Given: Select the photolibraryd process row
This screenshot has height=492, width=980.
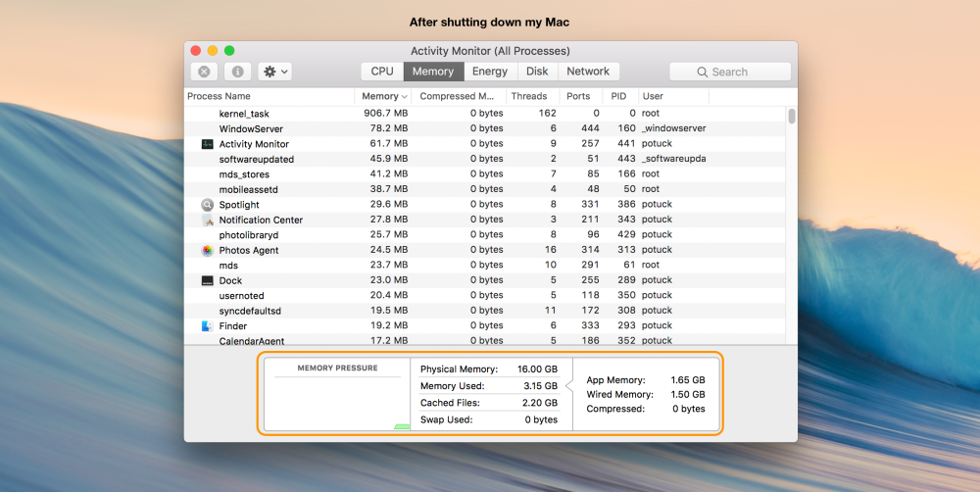Looking at the screenshot, I should pos(485,234).
